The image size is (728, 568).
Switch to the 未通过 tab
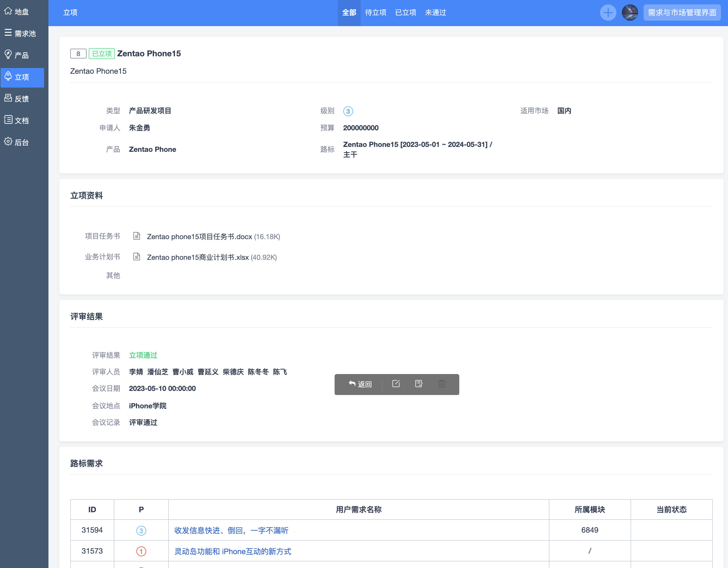pyautogui.click(x=435, y=13)
